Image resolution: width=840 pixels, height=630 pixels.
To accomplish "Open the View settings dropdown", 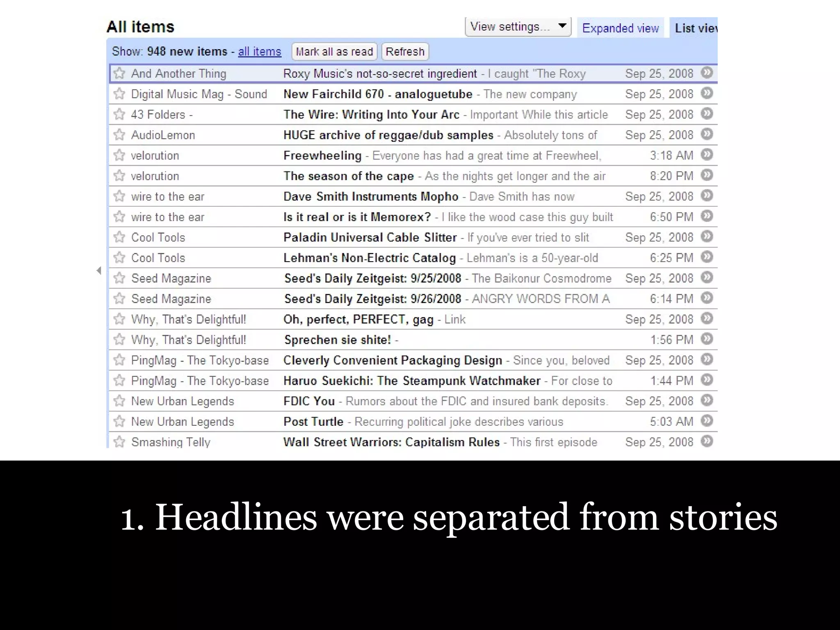I will pyautogui.click(x=518, y=27).
